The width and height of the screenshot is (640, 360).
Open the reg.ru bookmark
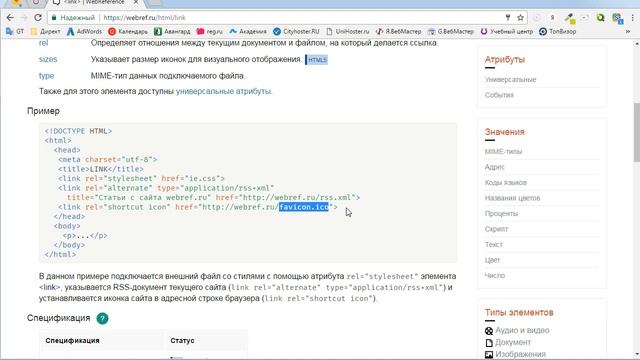pos(210,31)
